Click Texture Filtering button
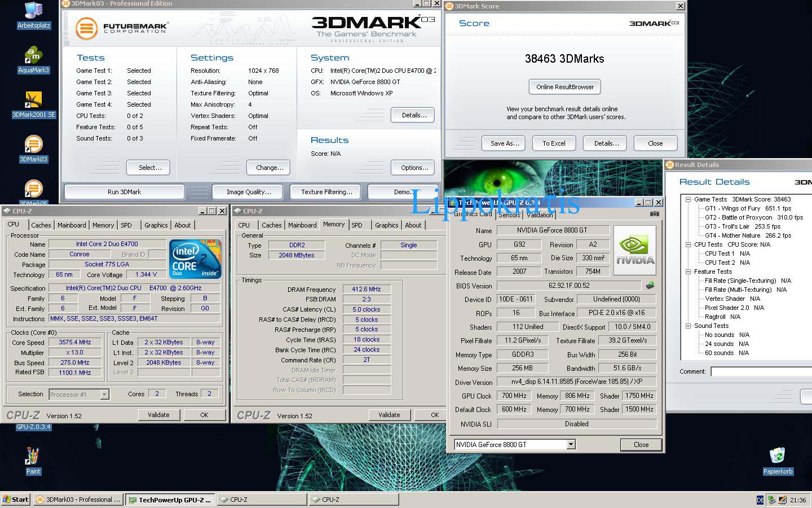The height and width of the screenshot is (508, 812). point(326,192)
